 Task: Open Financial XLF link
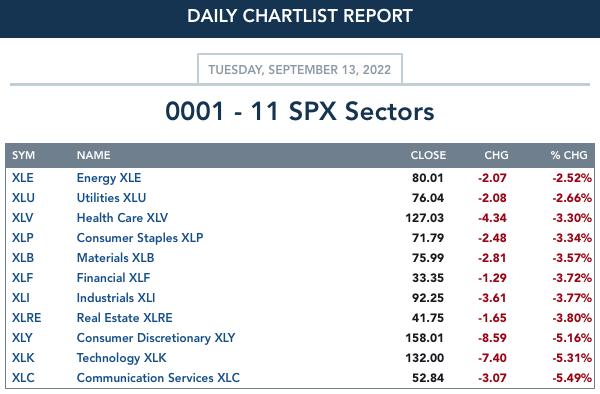(113, 278)
